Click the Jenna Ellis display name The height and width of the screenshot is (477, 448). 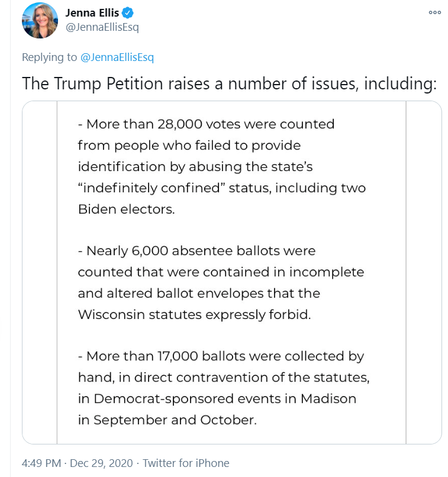click(x=92, y=13)
